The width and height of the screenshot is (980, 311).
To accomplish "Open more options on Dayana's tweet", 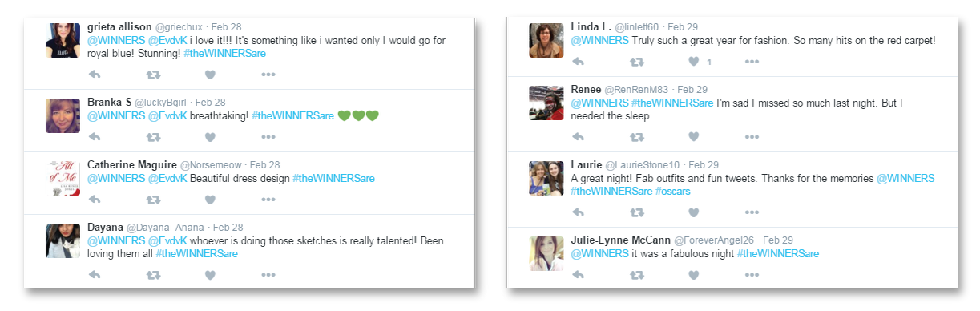I will tap(268, 275).
